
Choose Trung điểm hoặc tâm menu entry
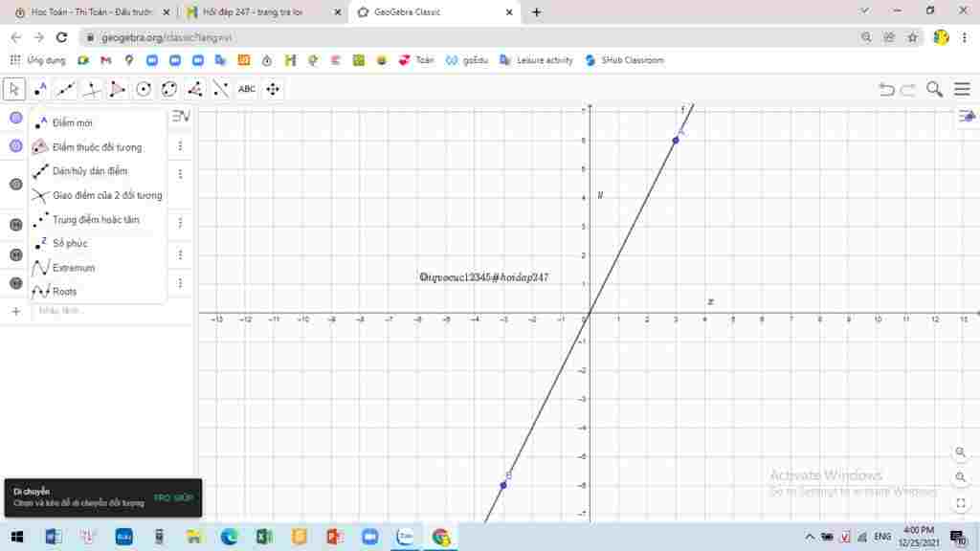point(98,220)
